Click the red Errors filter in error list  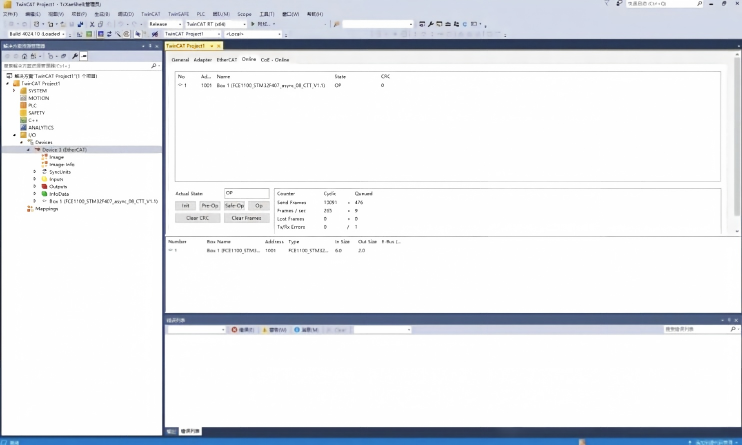243,329
